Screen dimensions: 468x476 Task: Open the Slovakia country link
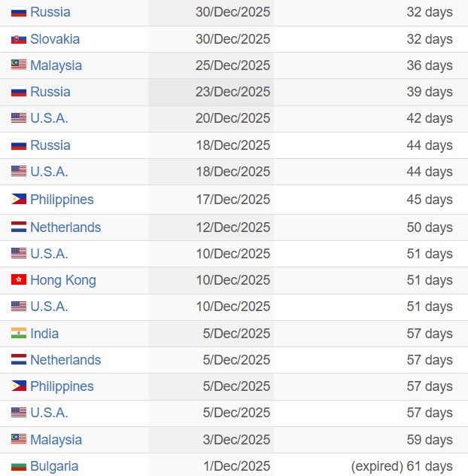(55, 39)
